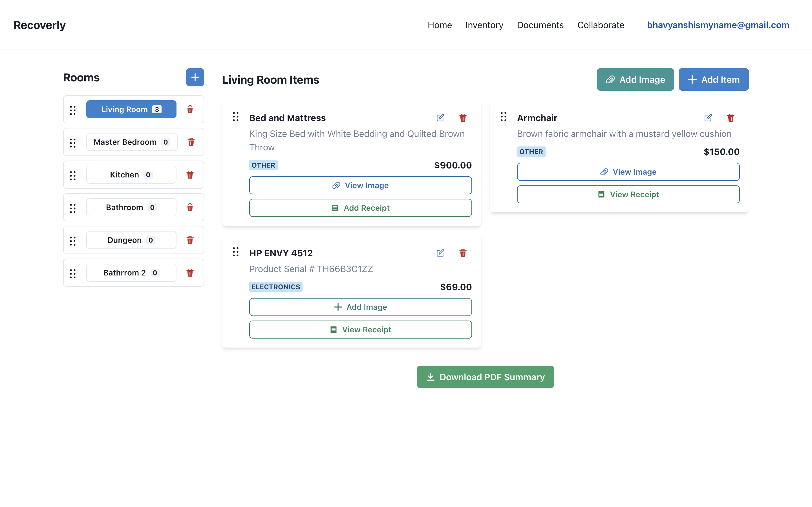This screenshot has width=812, height=507.
Task: Click drag handle next to Master Bedroom
Action: coord(73,143)
